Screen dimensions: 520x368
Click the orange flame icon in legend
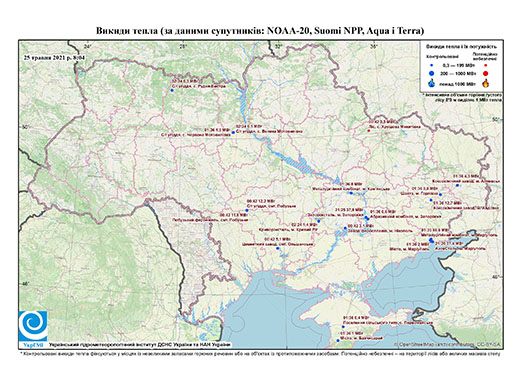(x=486, y=83)
